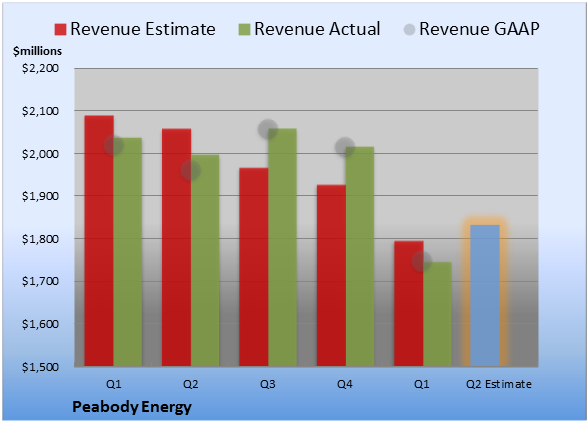This screenshot has width=588, height=422.
Task: Select the blue Q2 Estimate bar
Action: [x=485, y=296]
